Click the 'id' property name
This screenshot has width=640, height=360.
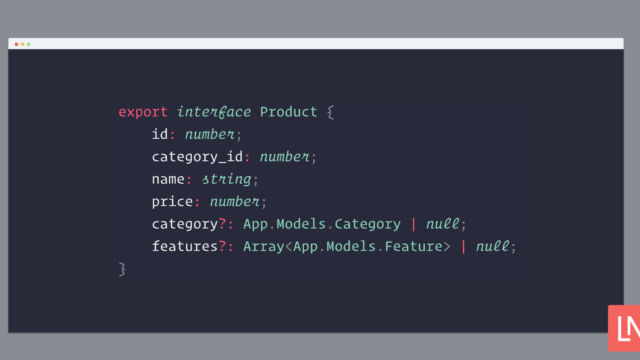click(x=160, y=134)
